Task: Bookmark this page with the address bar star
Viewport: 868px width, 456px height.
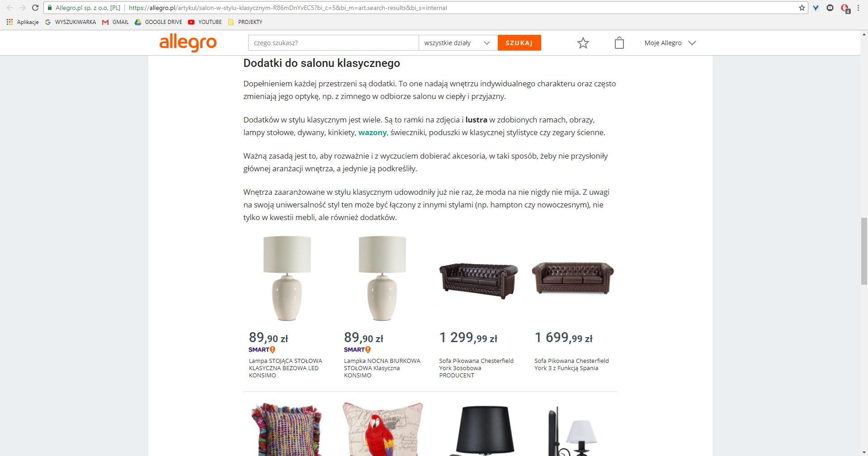Action: pos(802,8)
